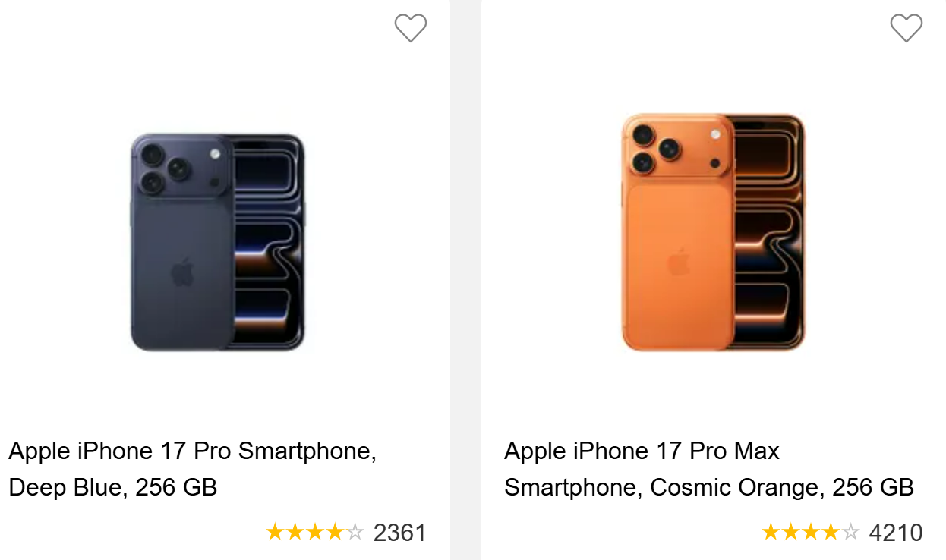Add the Cosmic Orange Pro Max to the wishlist

point(906,29)
